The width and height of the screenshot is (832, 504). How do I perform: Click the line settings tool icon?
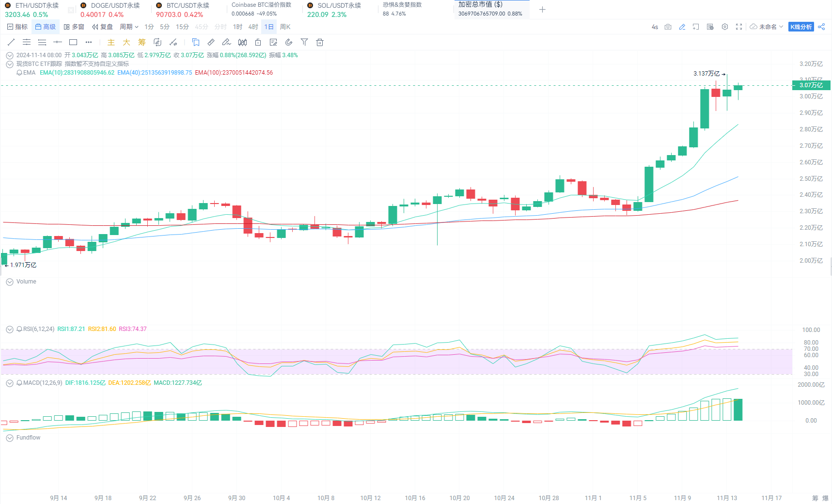coord(173,42)
